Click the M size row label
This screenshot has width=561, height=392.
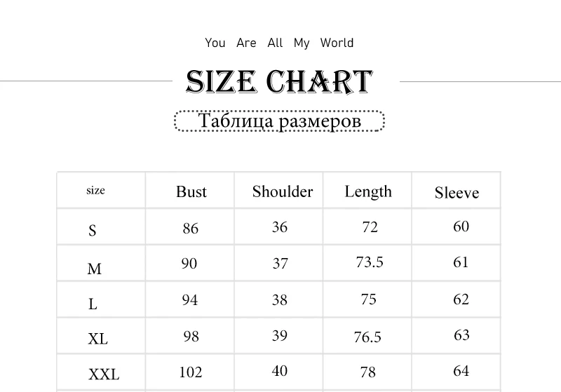pos(95,269)
